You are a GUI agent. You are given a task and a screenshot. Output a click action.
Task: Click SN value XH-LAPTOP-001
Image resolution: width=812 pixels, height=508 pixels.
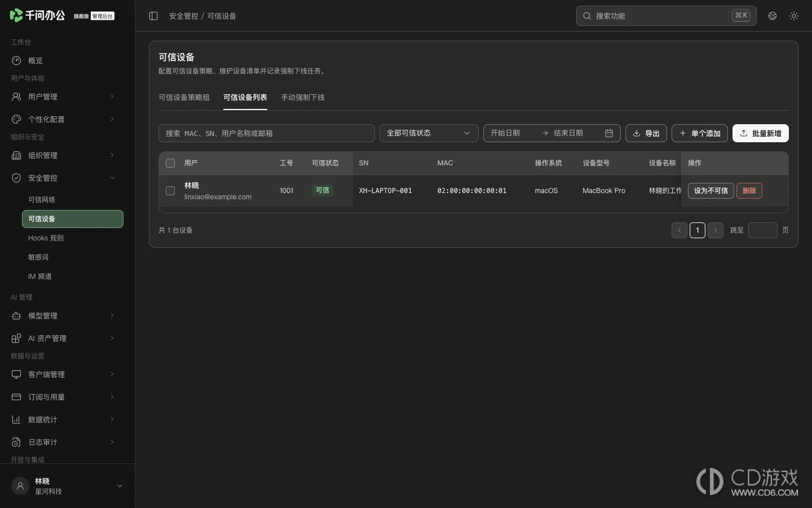point(386,191)
